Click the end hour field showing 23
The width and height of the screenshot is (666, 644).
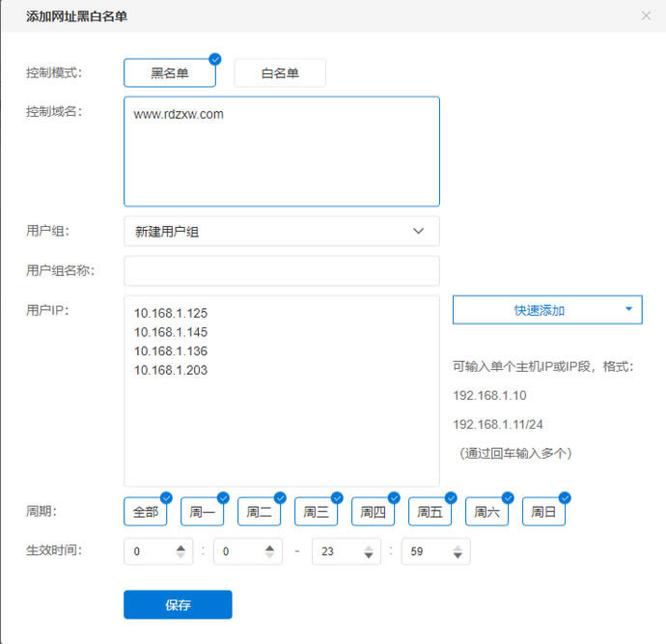pos(333,551)
